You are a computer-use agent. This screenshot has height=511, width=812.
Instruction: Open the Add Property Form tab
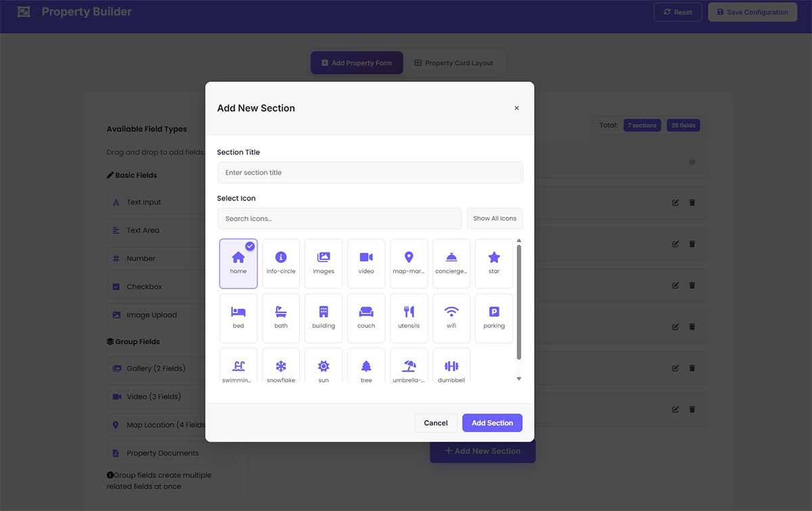tap(357, 62)
